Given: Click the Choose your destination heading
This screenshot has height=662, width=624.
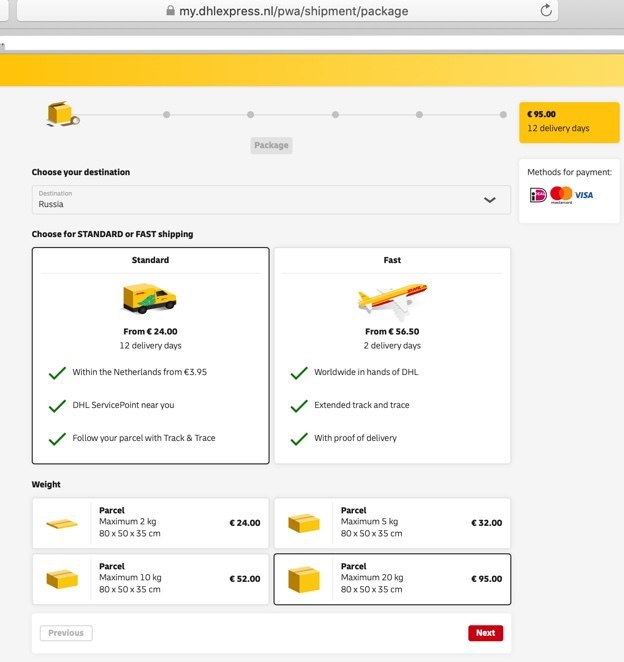Looking at the screenshot, I should point(81,172).
